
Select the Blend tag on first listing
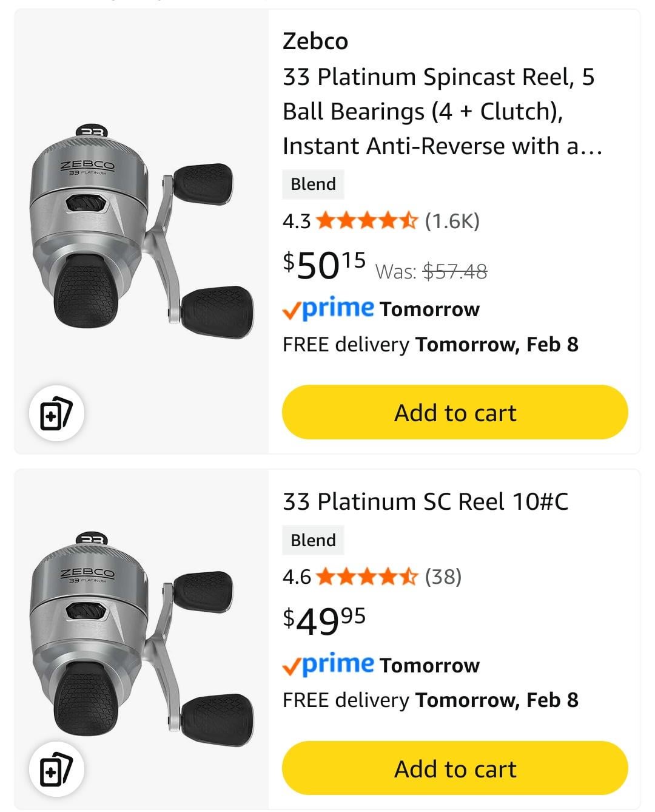[313, 184]
